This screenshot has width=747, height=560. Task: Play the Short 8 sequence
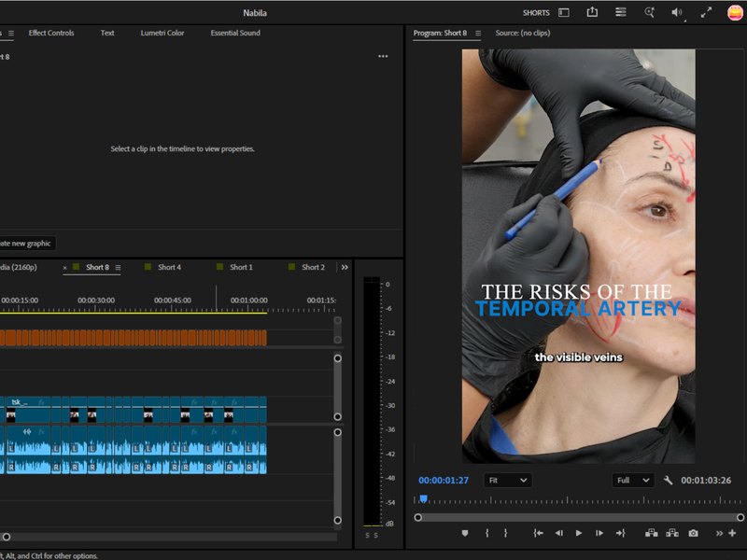579,533
